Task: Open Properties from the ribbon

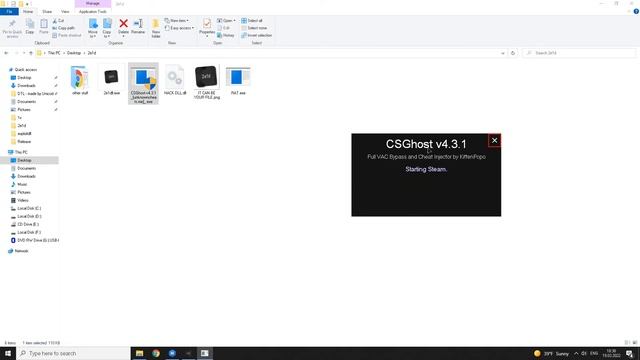Action: click(x=207, y=28)
